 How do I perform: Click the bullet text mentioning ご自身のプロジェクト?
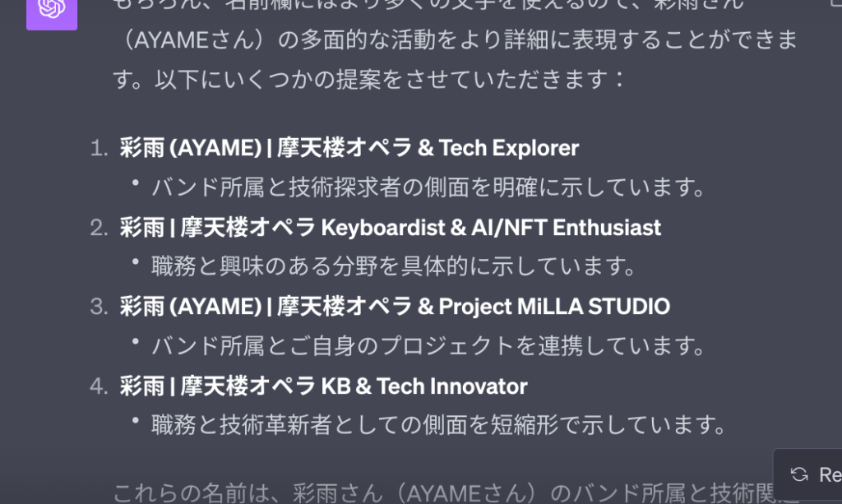(428, 346)
